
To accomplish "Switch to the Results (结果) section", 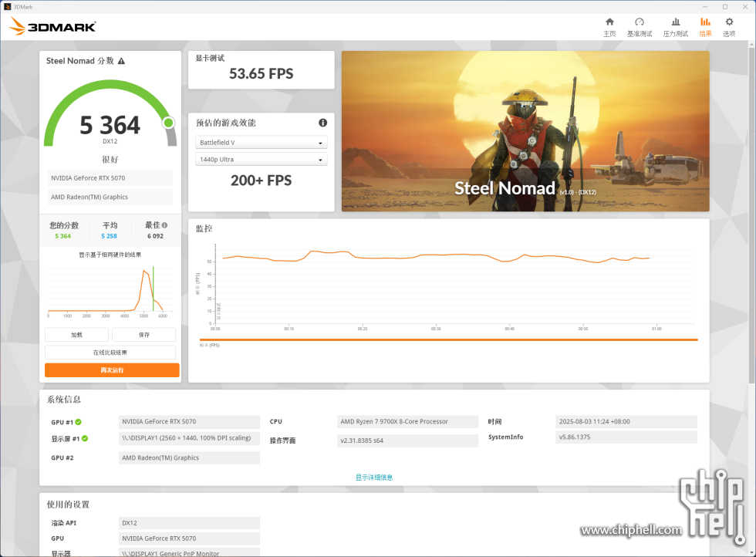I will [705, 28].
